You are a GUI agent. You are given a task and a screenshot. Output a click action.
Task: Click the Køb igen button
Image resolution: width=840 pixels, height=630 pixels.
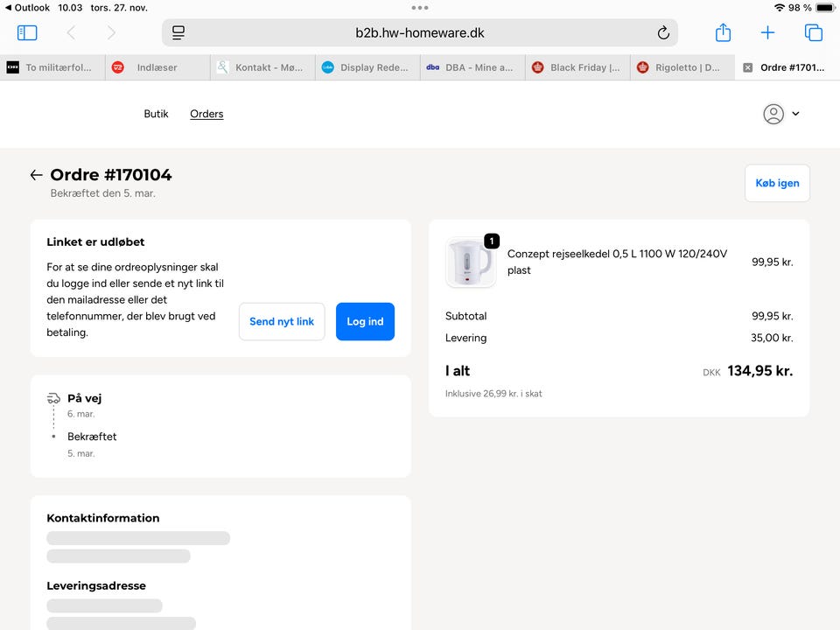click(777, 183)
